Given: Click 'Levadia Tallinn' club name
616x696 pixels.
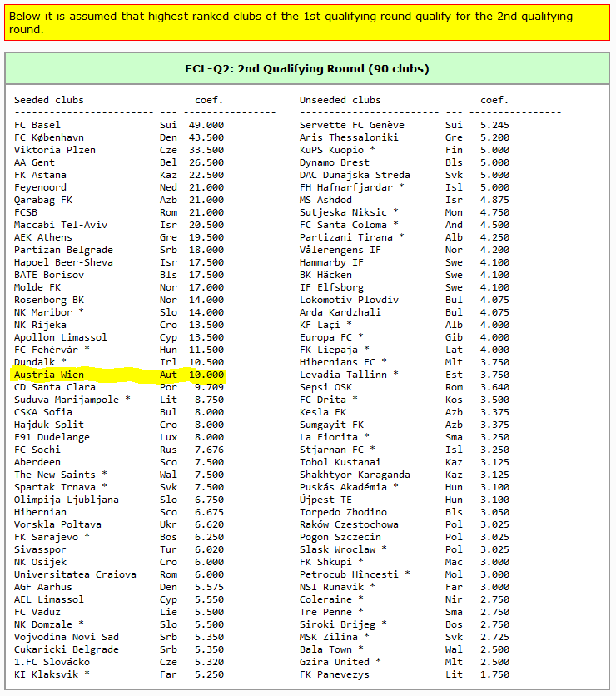Looking at the screenshot, I should coord(343,375).
